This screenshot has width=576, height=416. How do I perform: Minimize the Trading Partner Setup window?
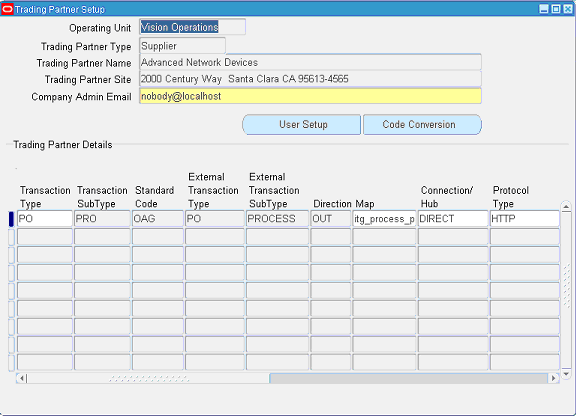pos(544,9)
